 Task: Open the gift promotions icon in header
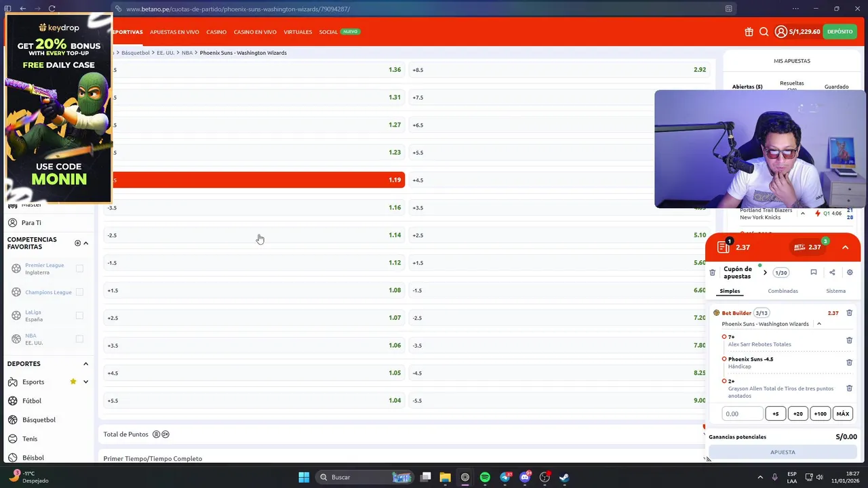[749, 32]
